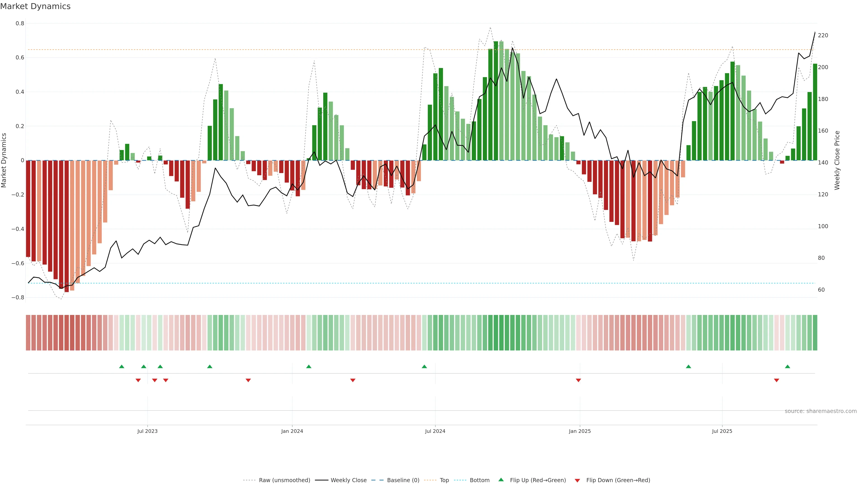Click the Flip Up triangle just after Jan 2024

(309, 366)
